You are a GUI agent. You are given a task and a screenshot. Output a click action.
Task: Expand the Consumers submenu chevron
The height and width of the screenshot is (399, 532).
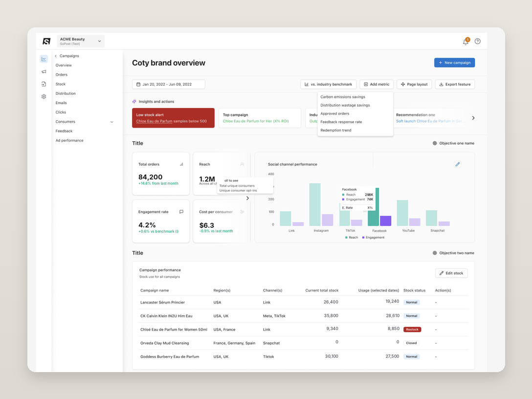(x=112, y=122)
